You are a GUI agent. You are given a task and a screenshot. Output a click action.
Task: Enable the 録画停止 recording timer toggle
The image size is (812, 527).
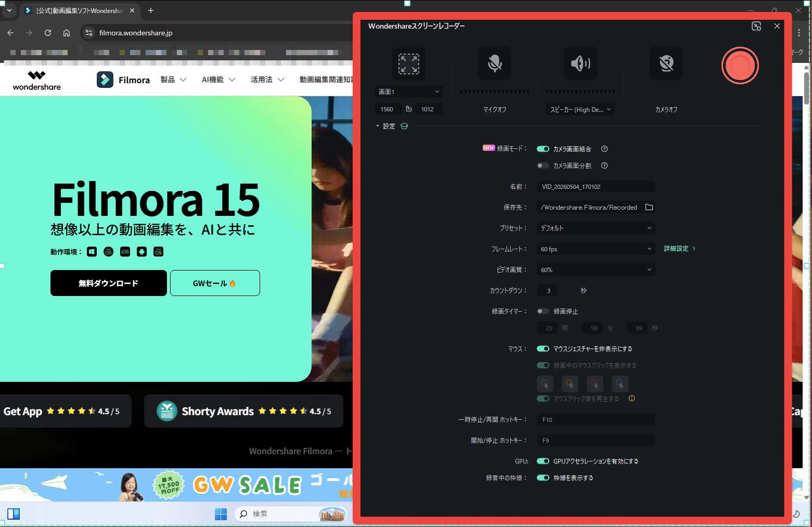[x=543, y=311]
